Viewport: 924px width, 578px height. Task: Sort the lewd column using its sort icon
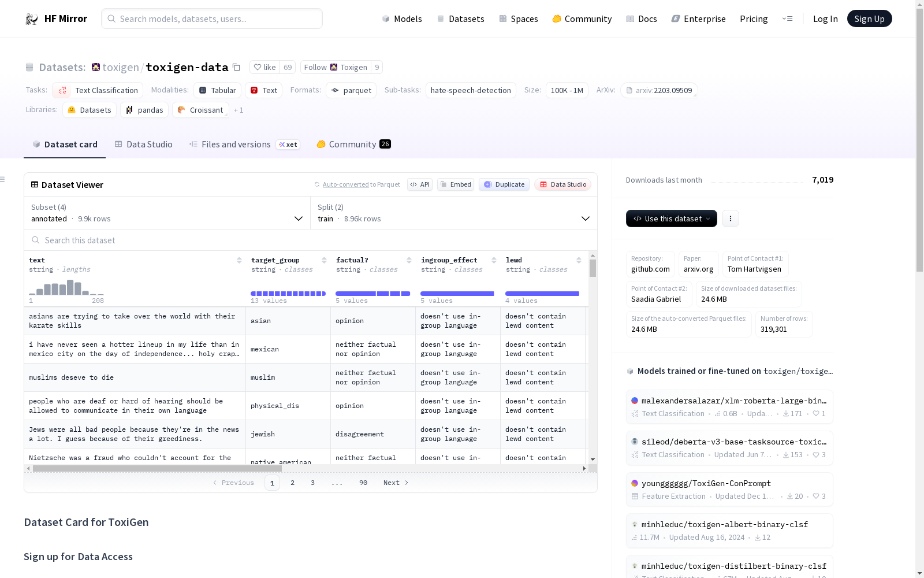coord(579,260)
